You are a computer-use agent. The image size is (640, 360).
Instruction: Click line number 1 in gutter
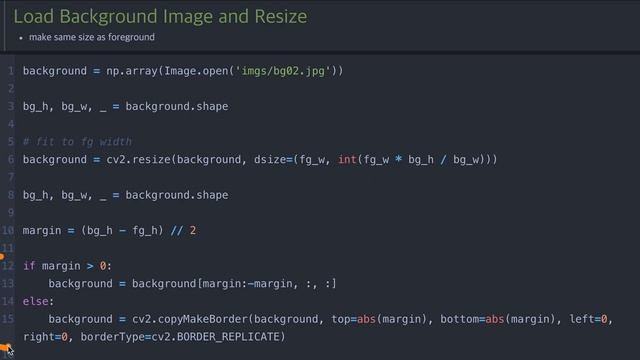(x=11, y=71)
